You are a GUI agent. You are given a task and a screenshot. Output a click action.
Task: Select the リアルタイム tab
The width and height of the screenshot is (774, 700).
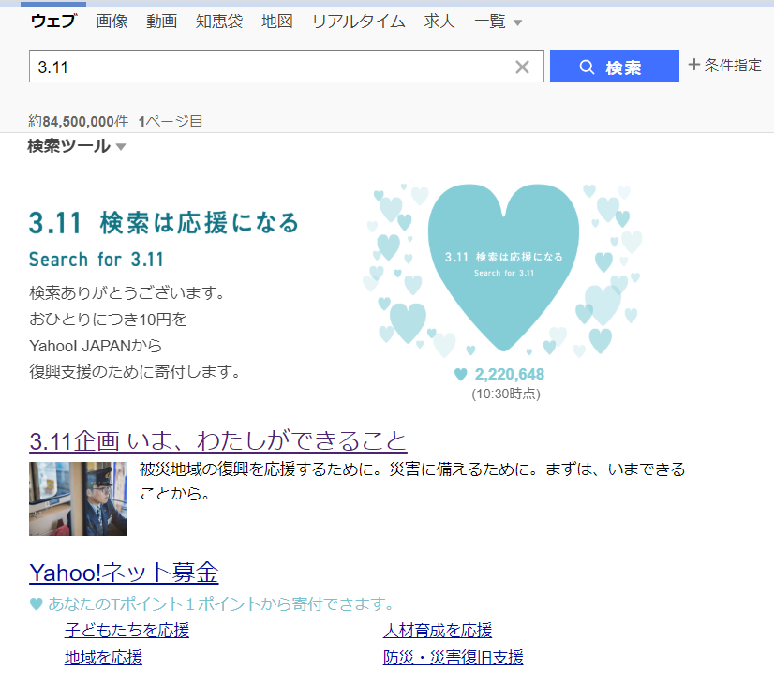pyautogui.click(x=359, y=22)
